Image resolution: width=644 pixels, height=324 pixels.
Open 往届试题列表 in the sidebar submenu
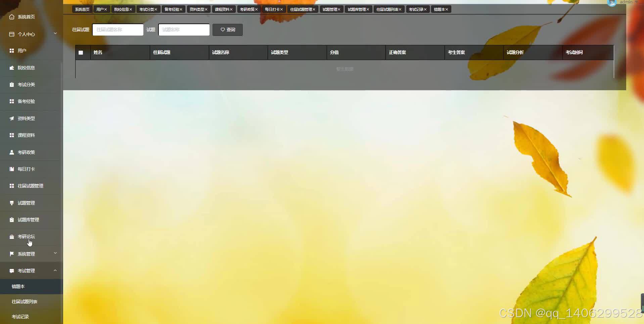click(x=31, y=302)
